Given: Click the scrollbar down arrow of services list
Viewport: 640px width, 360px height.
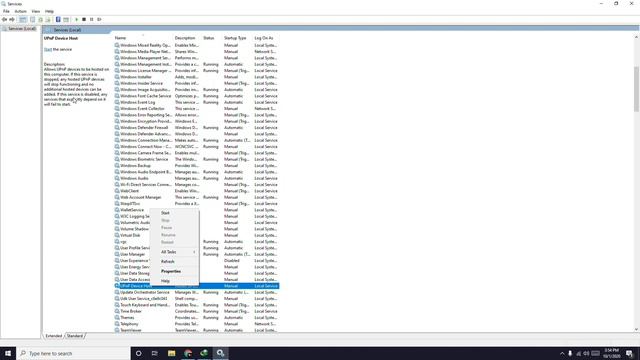Looking at the screenshot, I should [636, 329].
